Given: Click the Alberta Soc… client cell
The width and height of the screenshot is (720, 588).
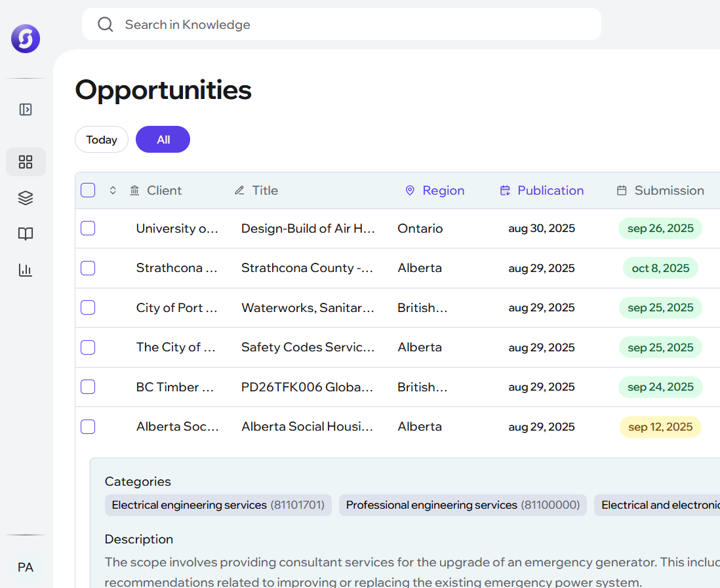Looking at the screenshot, I should [178, 427].
